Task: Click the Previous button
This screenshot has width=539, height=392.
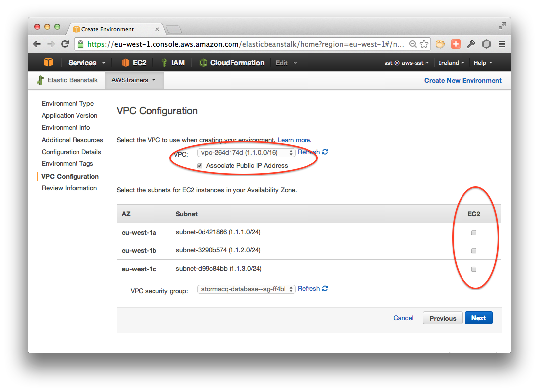Action: click(443, 318)
